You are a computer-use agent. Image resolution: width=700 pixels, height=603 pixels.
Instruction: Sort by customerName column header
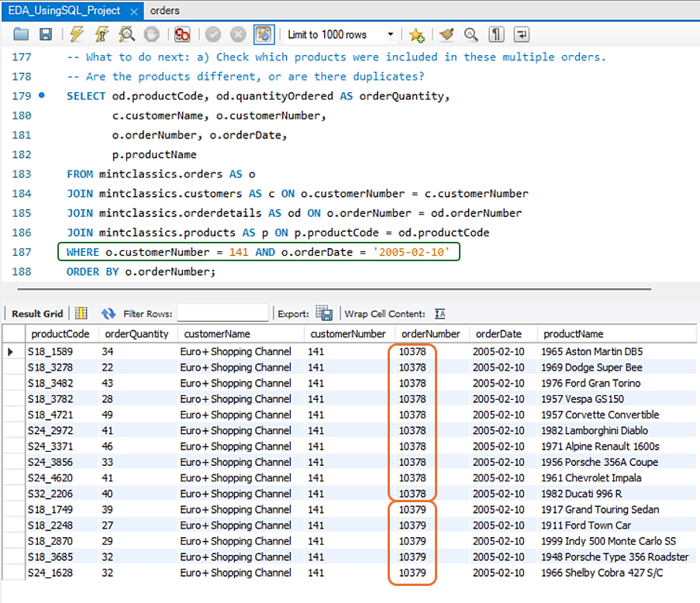pos(240,334)
